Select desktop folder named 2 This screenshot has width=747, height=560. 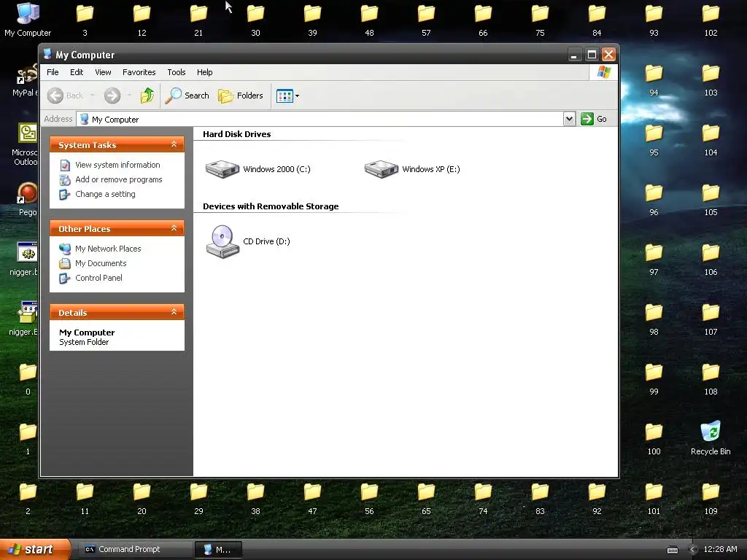tap(28, 498)
